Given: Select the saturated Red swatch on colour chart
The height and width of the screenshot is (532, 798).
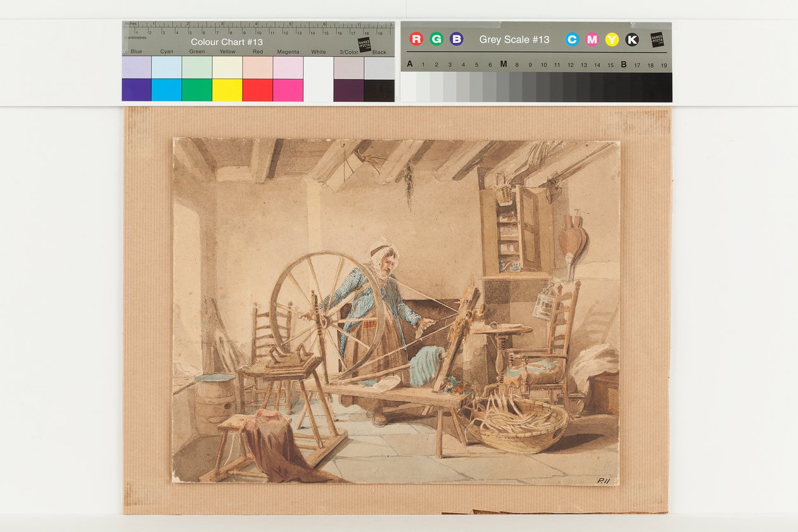Looking at the screenshot, I should tap(258, 90).
